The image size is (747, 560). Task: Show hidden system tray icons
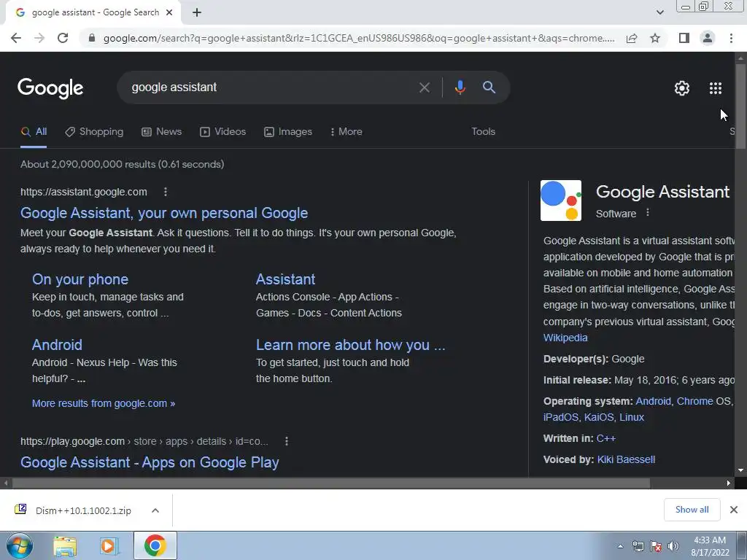(x=620, y=546)
